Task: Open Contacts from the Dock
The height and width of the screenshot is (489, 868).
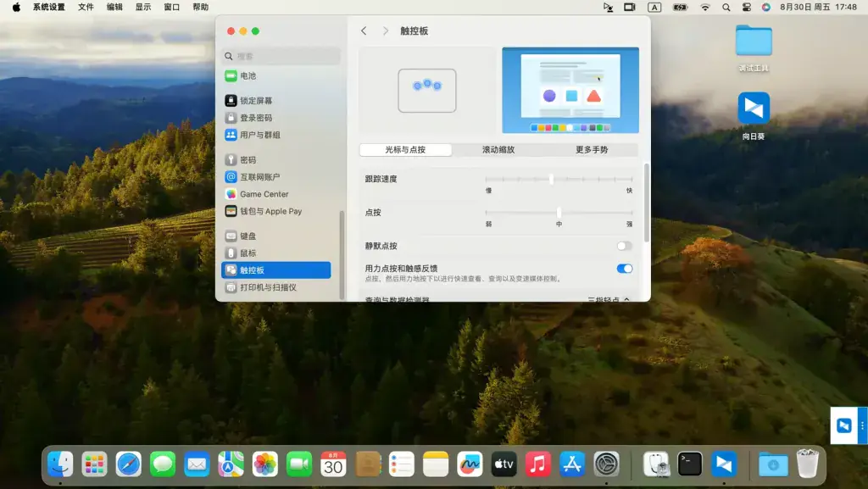Action: point(368,464)
